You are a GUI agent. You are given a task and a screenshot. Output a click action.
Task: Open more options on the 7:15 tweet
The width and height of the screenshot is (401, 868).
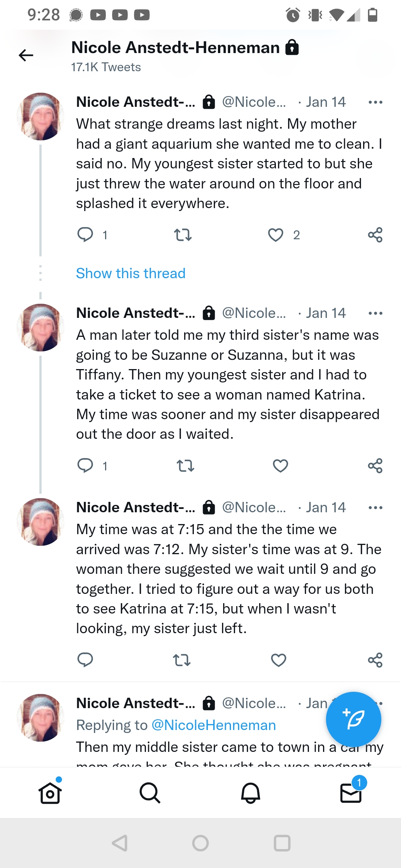click(x=375, y=507)
